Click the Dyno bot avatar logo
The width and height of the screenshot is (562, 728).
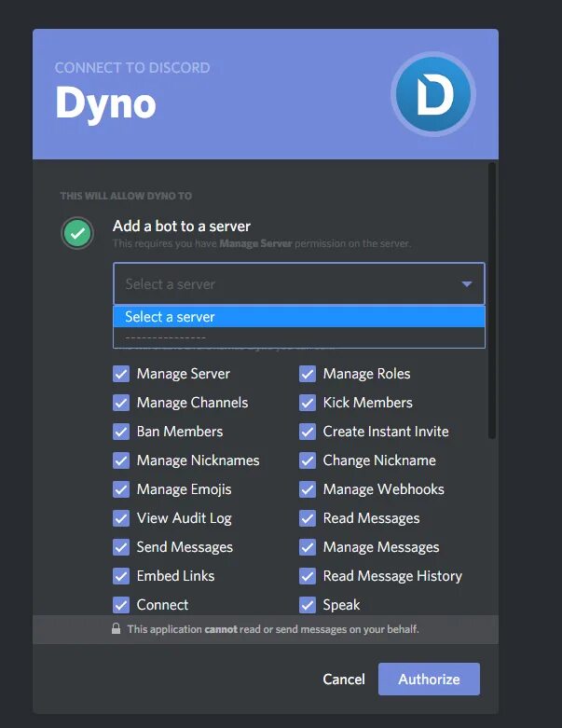[433, 94]
